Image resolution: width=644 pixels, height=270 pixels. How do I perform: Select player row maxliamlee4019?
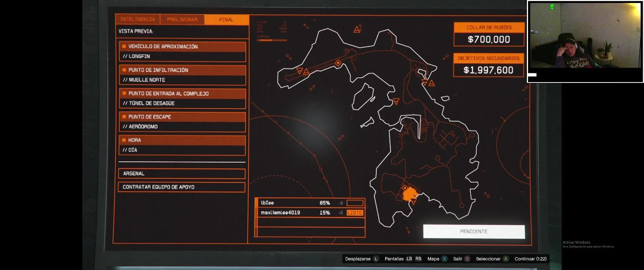311,213
